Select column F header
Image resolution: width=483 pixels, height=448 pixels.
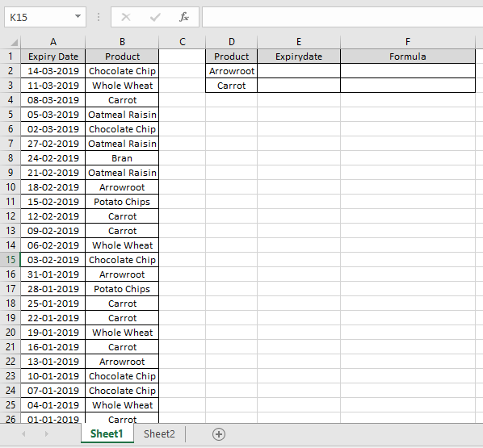point(408,41)
